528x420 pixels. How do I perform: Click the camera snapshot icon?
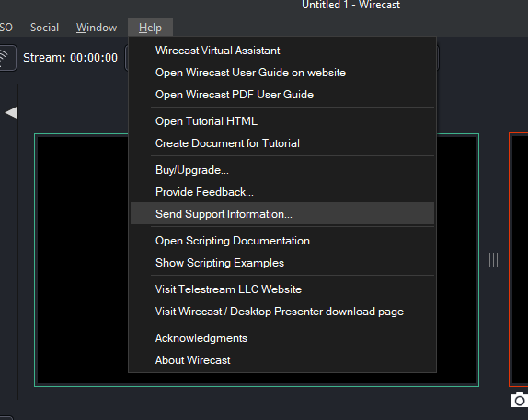click(x=519, y=400)
